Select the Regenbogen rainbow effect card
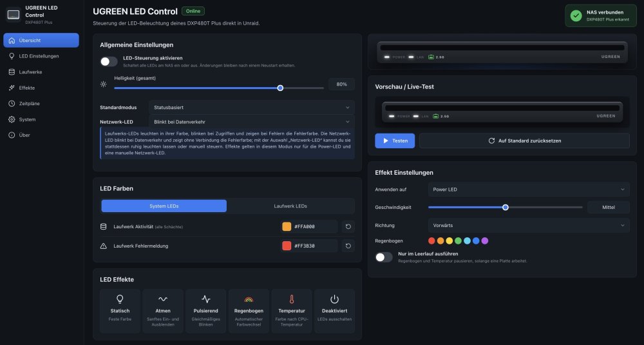This screenshot has width=644, height=345. coord(249,311)
